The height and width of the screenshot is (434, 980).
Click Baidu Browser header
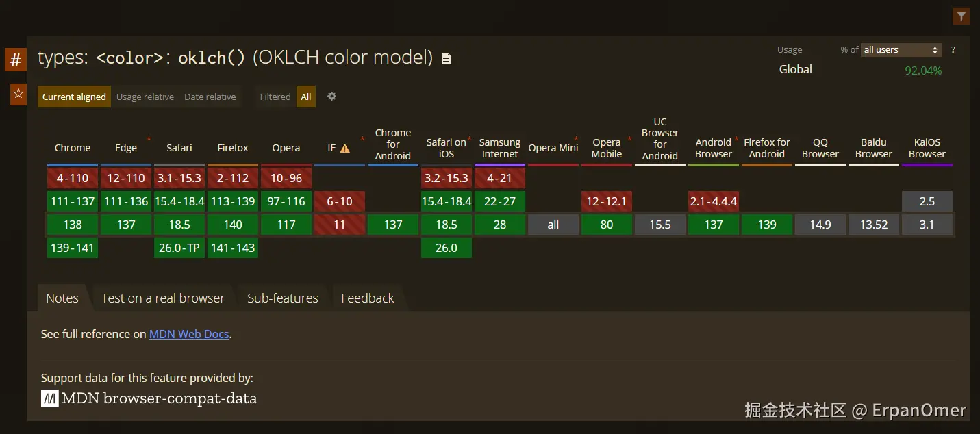point(874,148)
